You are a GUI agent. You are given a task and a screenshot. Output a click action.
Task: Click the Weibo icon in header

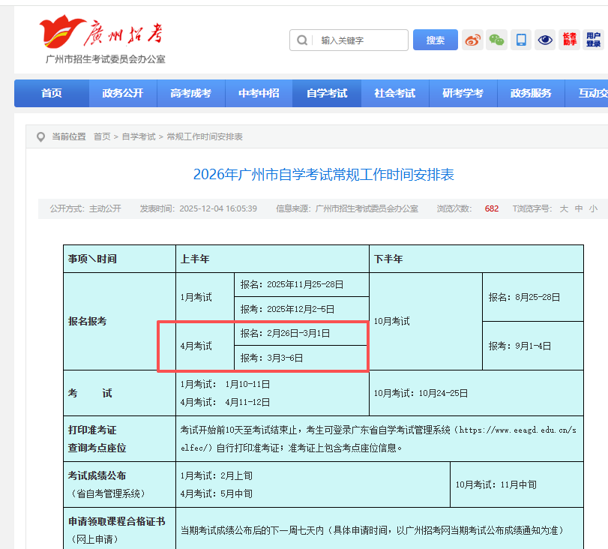click(472, 40)
